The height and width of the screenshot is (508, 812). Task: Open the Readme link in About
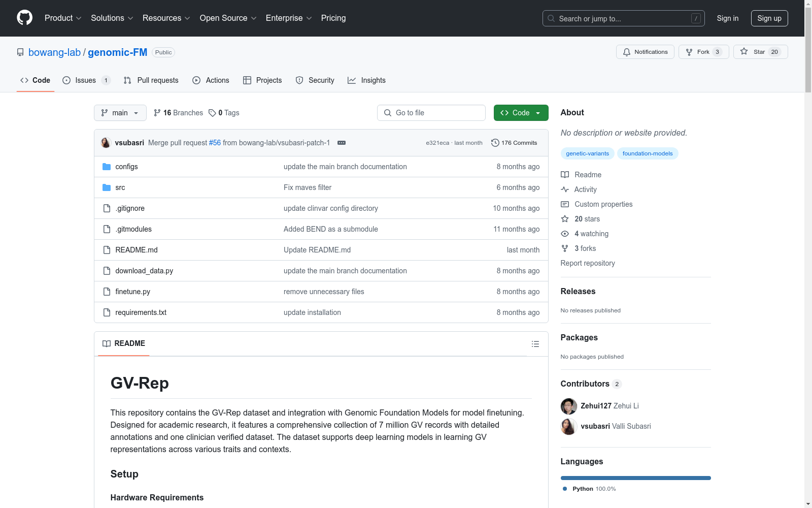[x=581, y=175]
